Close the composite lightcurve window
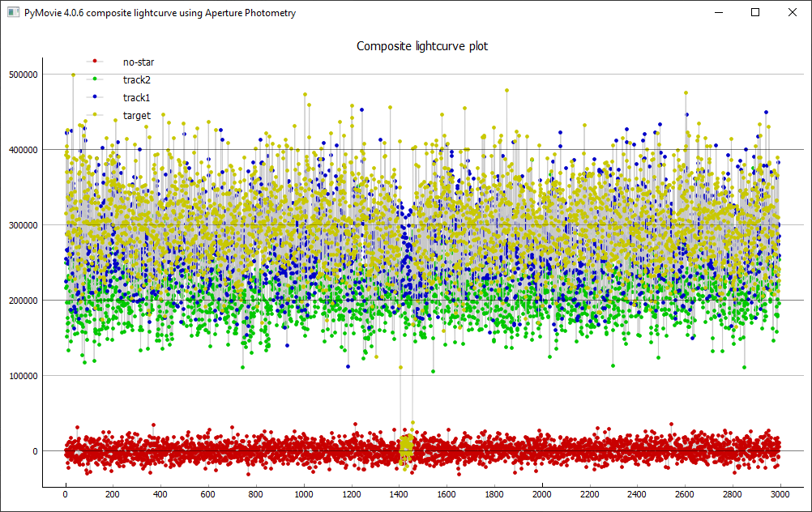The height and width of the screenshot is (512, 812). pyautogui.click(x=793, y=13)
